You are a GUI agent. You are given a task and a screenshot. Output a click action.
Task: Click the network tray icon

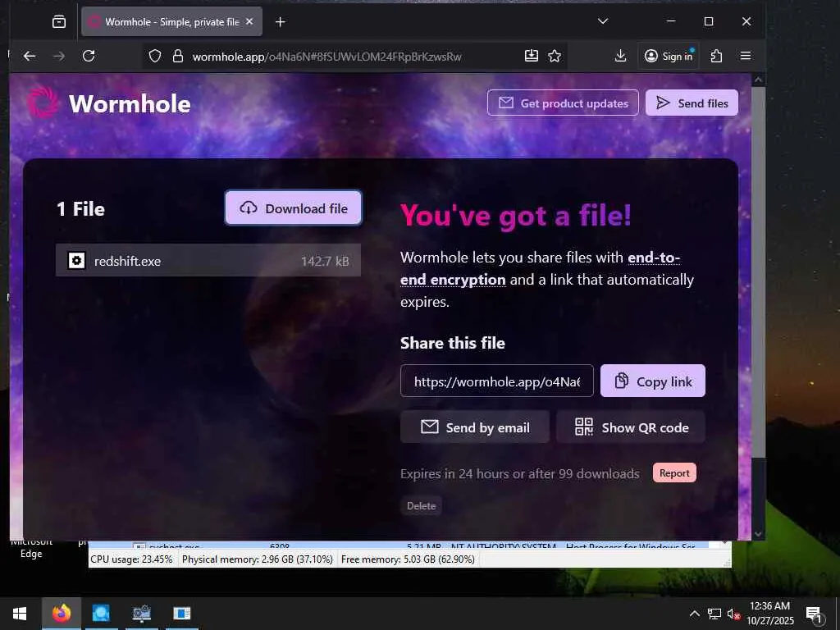point(714,614)
